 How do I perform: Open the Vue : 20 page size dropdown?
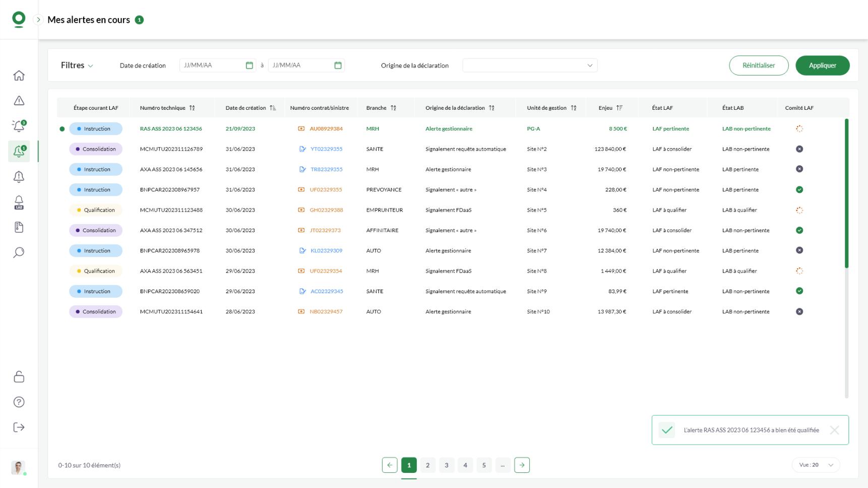[816, 465]
